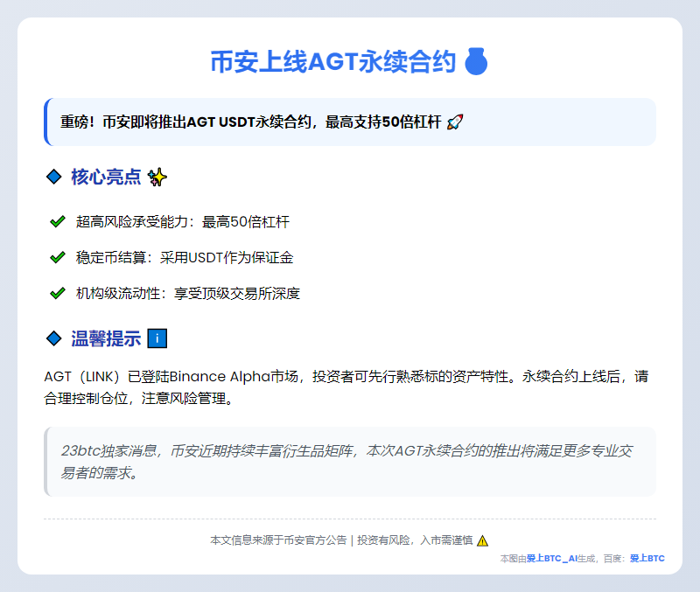Viewport: 700px width, 592px height.
Task: Click the paragraph starting AGT（LINK）已登陆Binance Alpha
Action: click(x=346, y=387)
